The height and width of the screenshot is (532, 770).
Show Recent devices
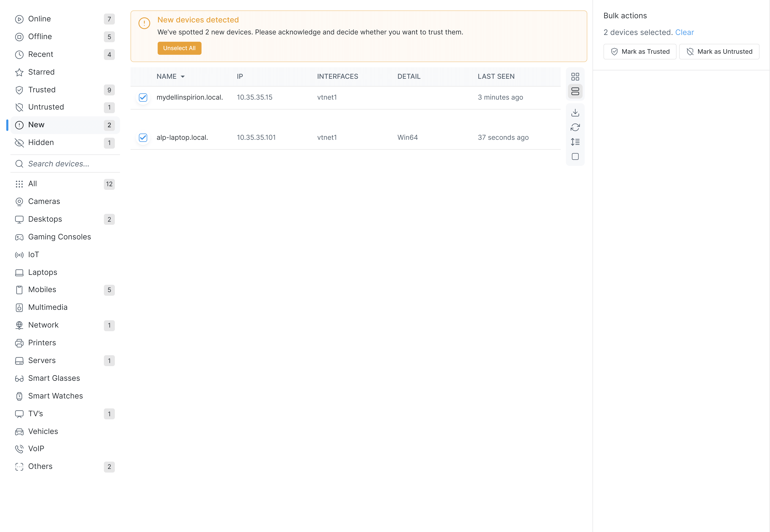pos(65,54)
